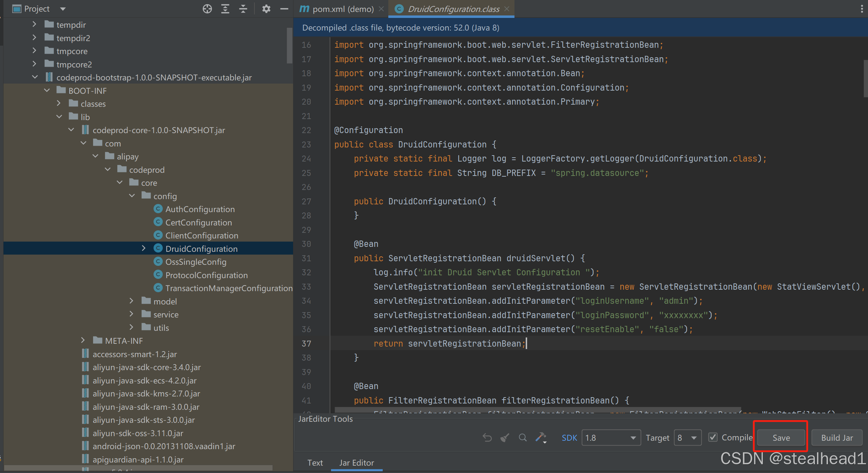Open the Project view dropdown arrow
The width and height of the screenshot is (868, 473).
63,9
